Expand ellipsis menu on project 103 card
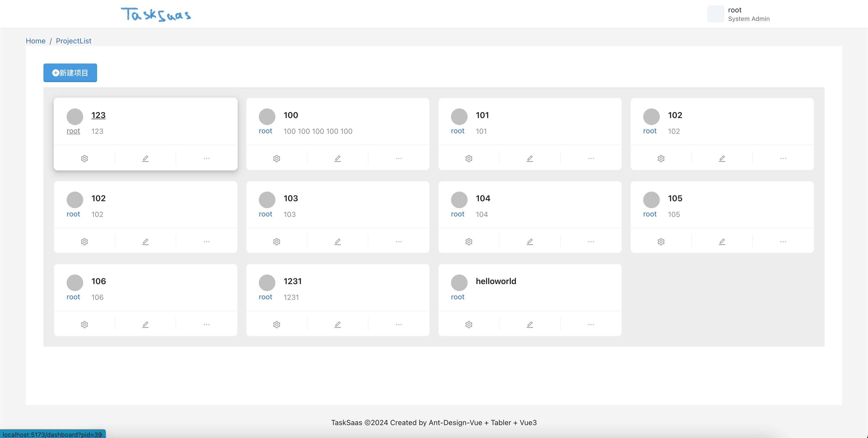The width and height of the screenshot is (868, 438). point(399,241)
